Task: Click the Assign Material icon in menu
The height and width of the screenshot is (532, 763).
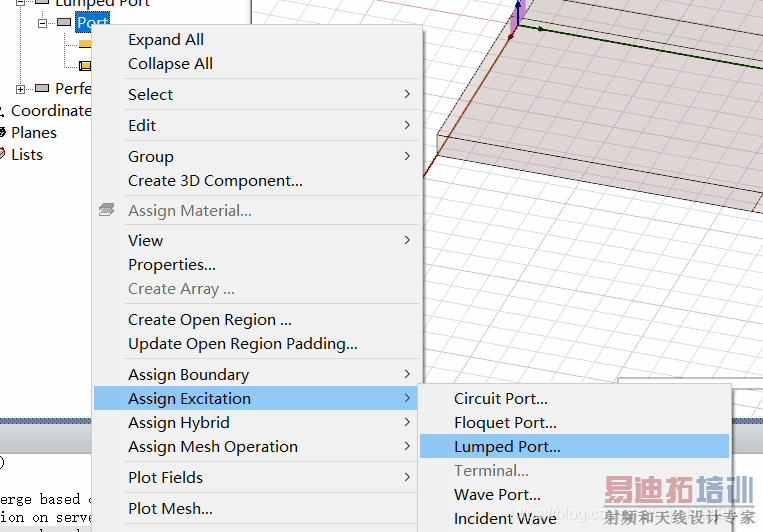Action: point(107,211)
